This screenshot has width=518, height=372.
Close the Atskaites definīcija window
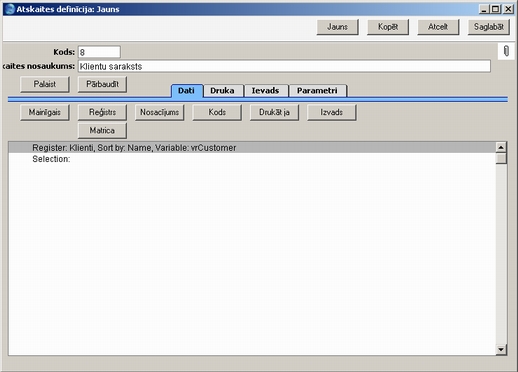[x=508, y=9]
